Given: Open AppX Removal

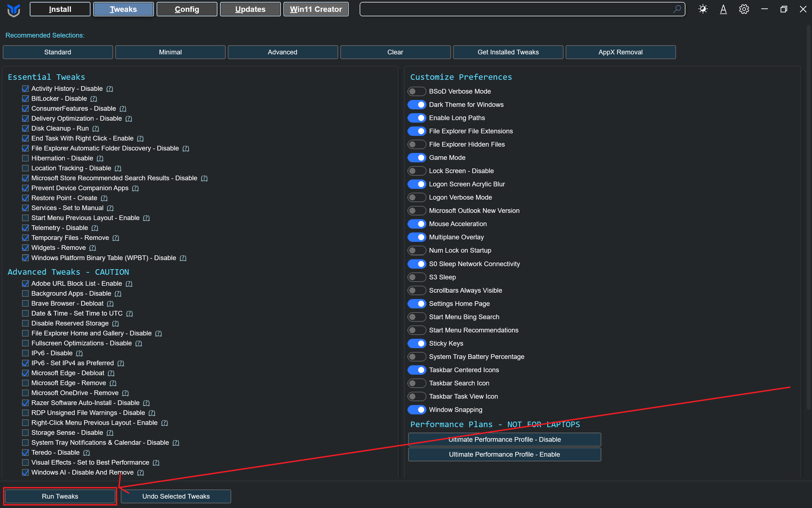Looking at the screenshot, I should click(x=621, y=52).
